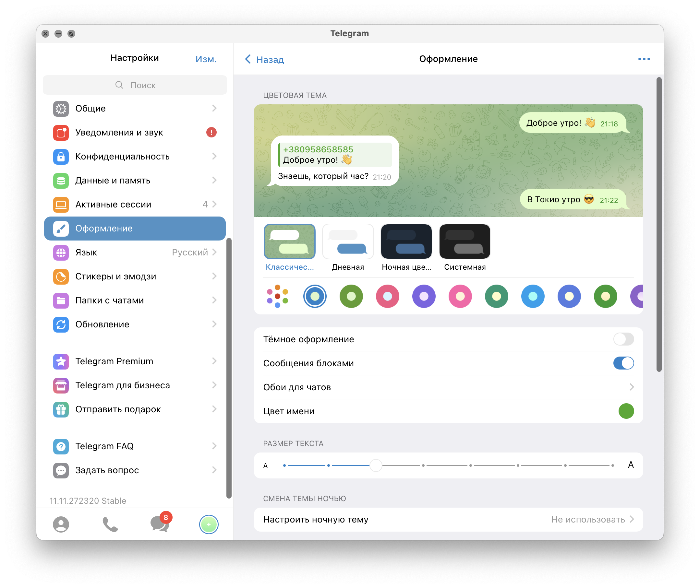700x588 pixels.
Task: Click the Privacy lock icon
Action: 61,156
